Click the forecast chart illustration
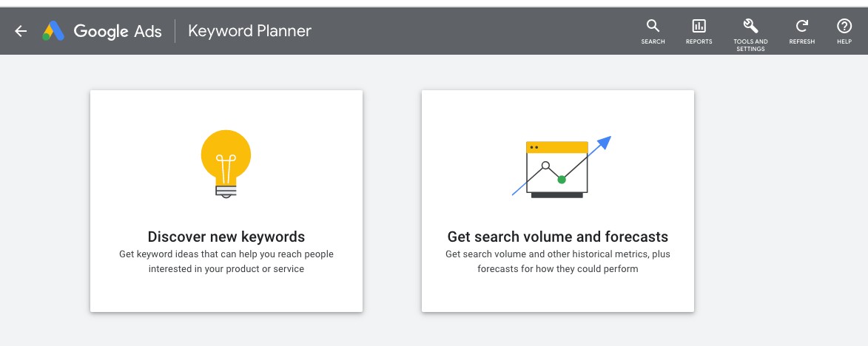868x346 pixels. pos(559,167)
